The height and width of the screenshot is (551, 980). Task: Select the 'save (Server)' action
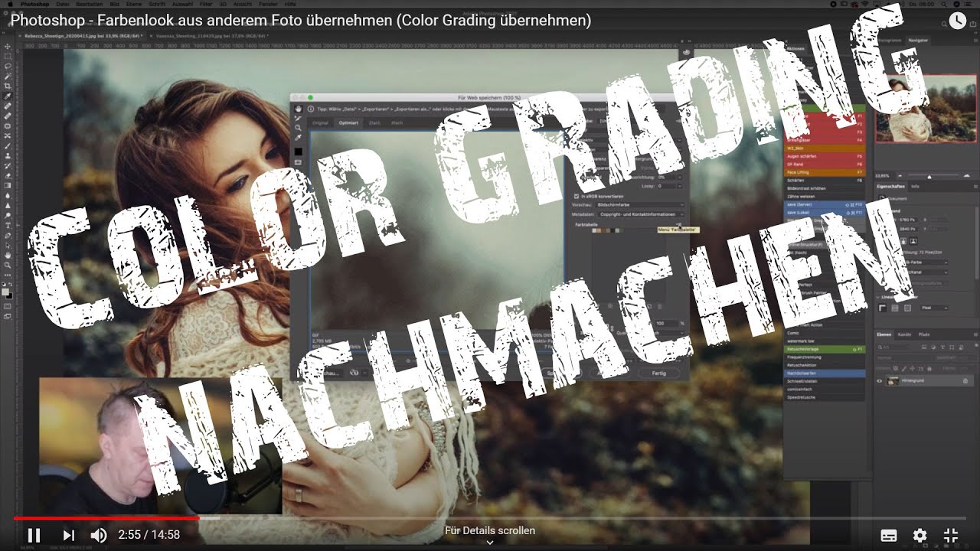[825, 204]
